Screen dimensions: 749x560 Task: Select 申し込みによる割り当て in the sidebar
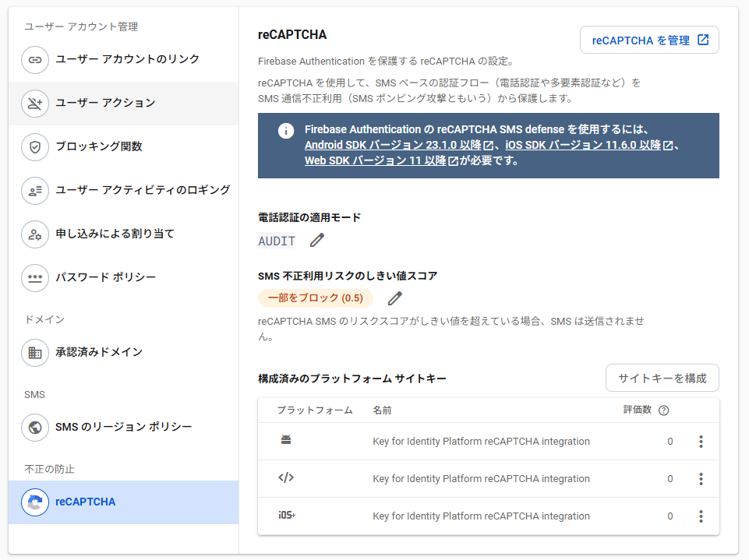[x=124, y=234]
